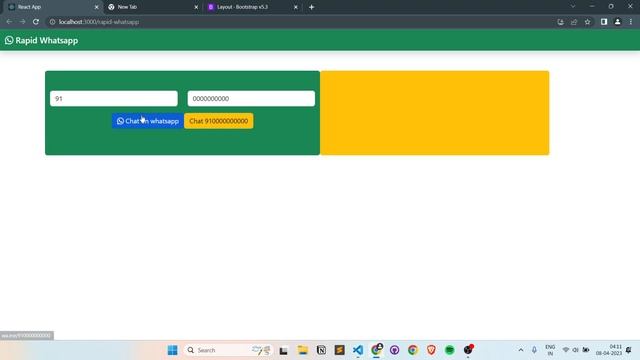
Task: Focus the phone number field with 0000000000
Action: (x=251, y=99)
